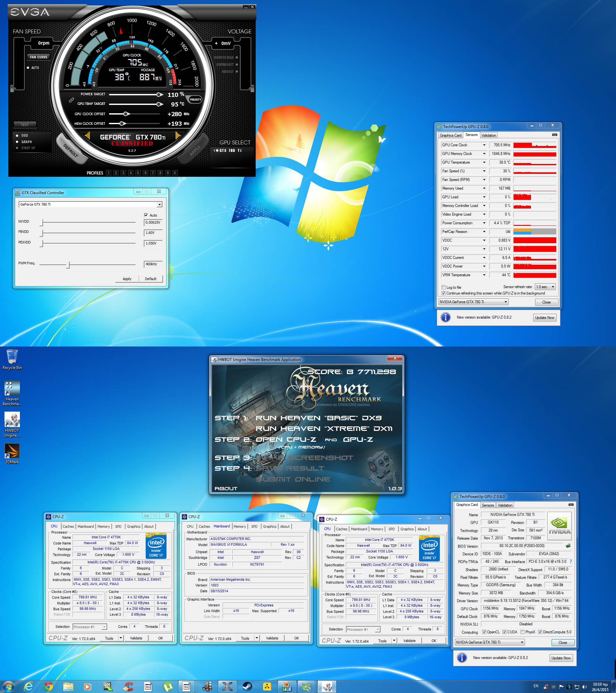Click the right yellow arrow beside GeForce GTX 780Ti
616x693 pixels.
[x=178, y=136]
